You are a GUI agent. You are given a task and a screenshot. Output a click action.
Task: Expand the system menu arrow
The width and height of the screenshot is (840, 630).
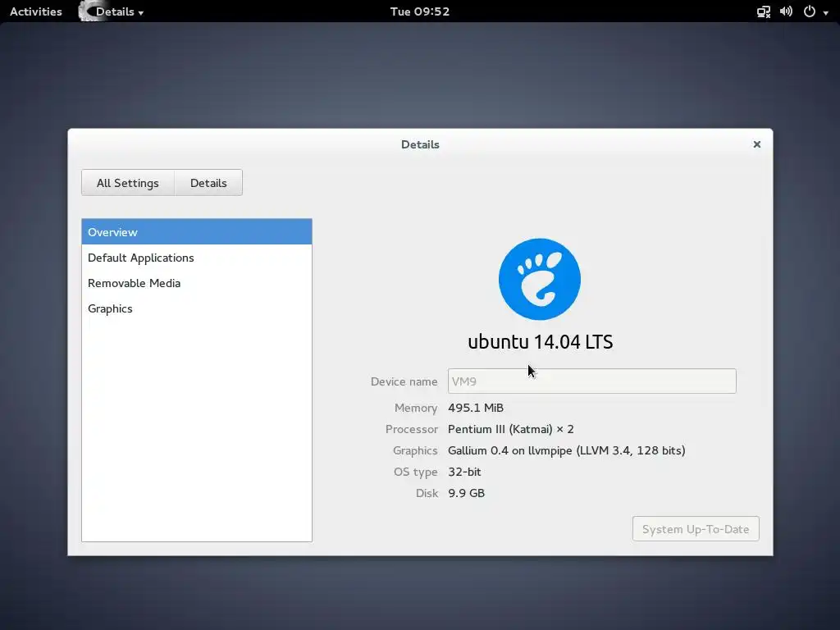pyautogui.click(x=825, y=12)
